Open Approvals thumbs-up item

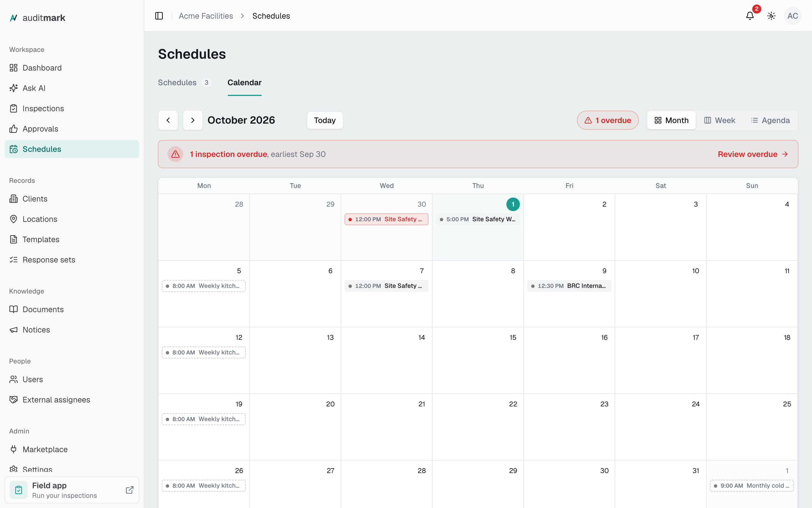[72, 129]
